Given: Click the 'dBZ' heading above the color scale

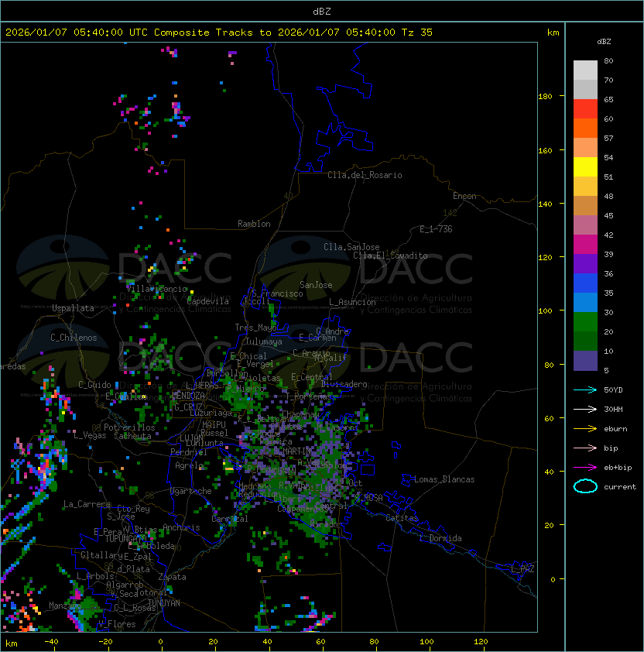Looking at the screenshot, I should tap(604, 42).
